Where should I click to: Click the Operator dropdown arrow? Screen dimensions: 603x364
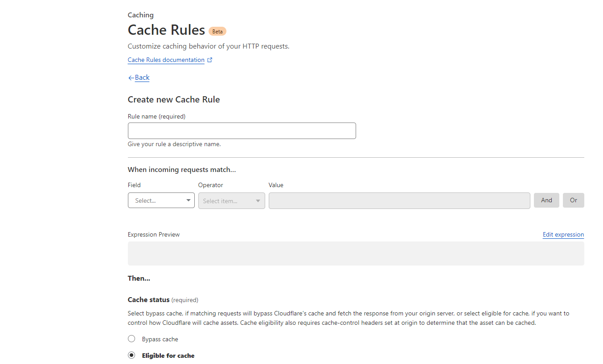(x=258, y=200)
